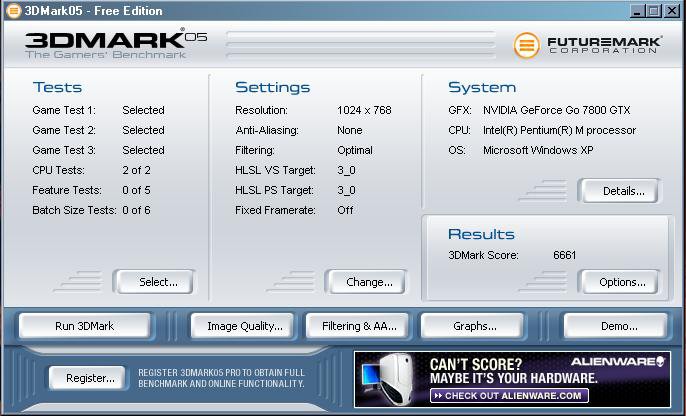Viewport: 686px width, 416px height.
Task: Click 'Microsoft Windows XP' text
Action: [x=538, y=150]
